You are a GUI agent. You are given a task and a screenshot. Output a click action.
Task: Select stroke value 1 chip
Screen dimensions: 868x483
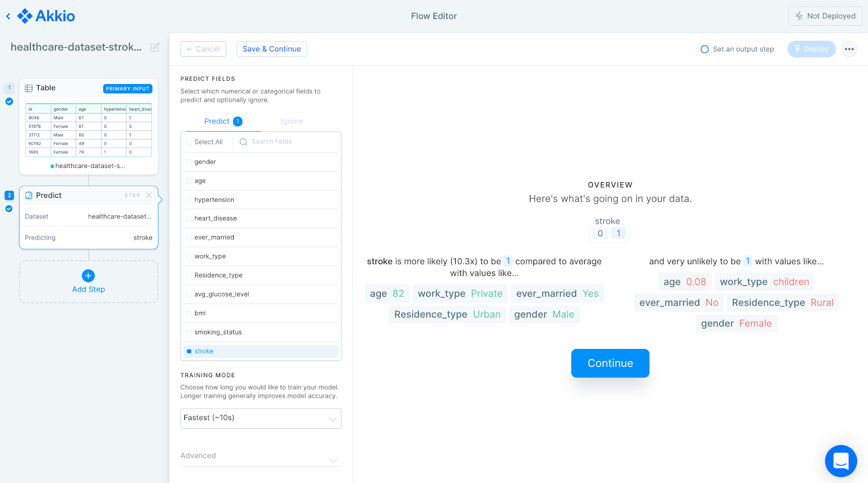pyautogui.click(x=618, y=234)
